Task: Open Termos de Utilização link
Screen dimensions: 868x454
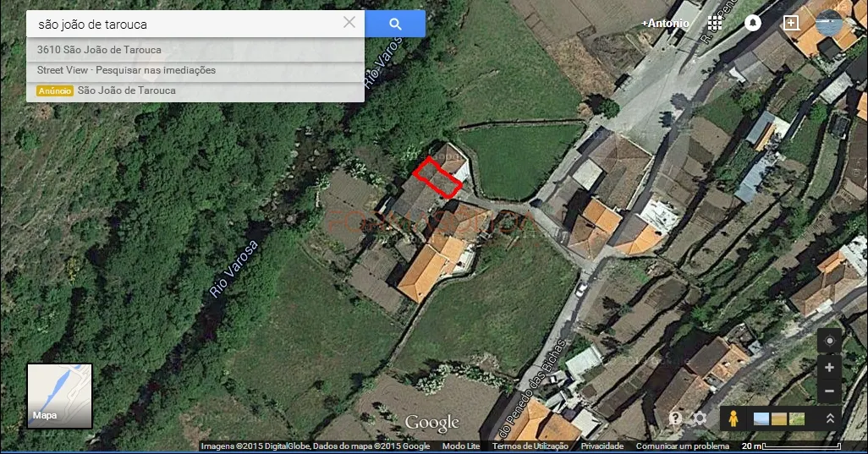Action: 530,446
